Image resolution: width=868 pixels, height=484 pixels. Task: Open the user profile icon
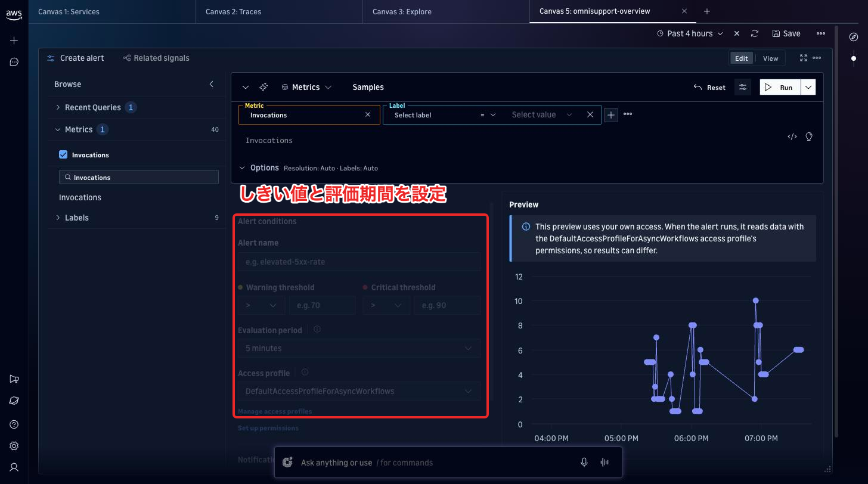point(14,467)
